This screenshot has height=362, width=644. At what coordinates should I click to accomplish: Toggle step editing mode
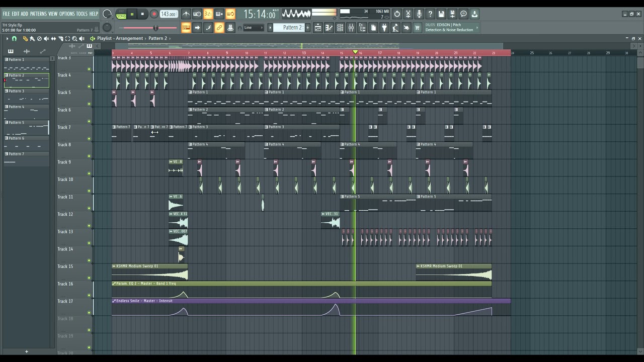pyautogui.click(x=208, y=28)
